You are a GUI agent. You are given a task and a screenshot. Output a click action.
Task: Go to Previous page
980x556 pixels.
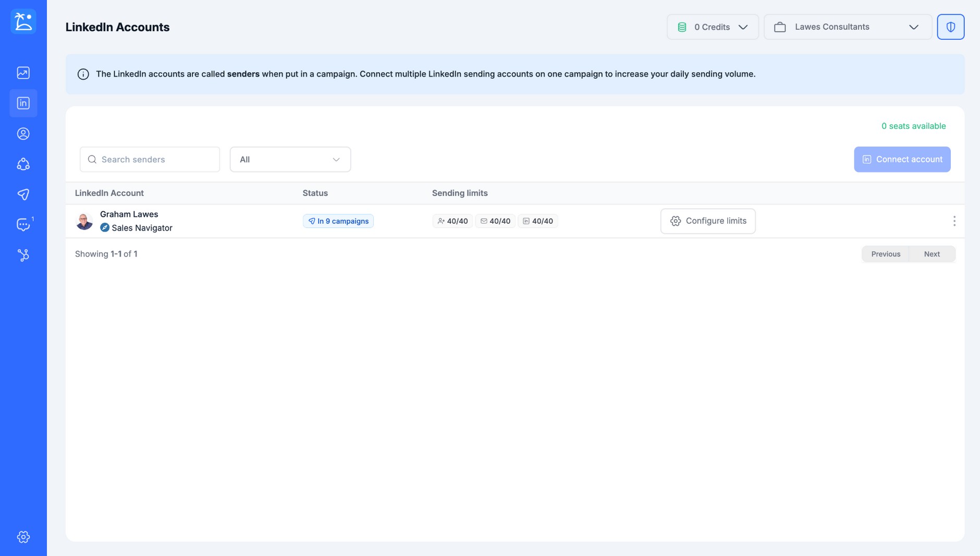coord(885,254)
